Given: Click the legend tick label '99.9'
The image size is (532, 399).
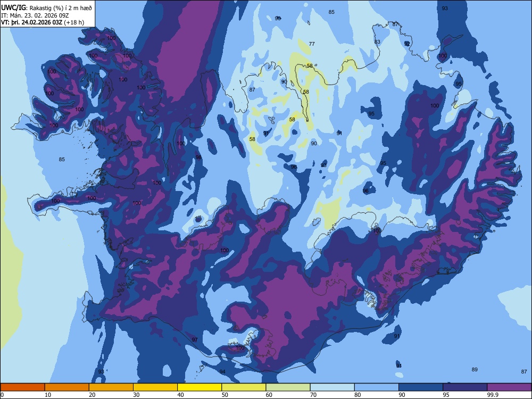Looking at the screenshot, I should click(x=492, y=395).
